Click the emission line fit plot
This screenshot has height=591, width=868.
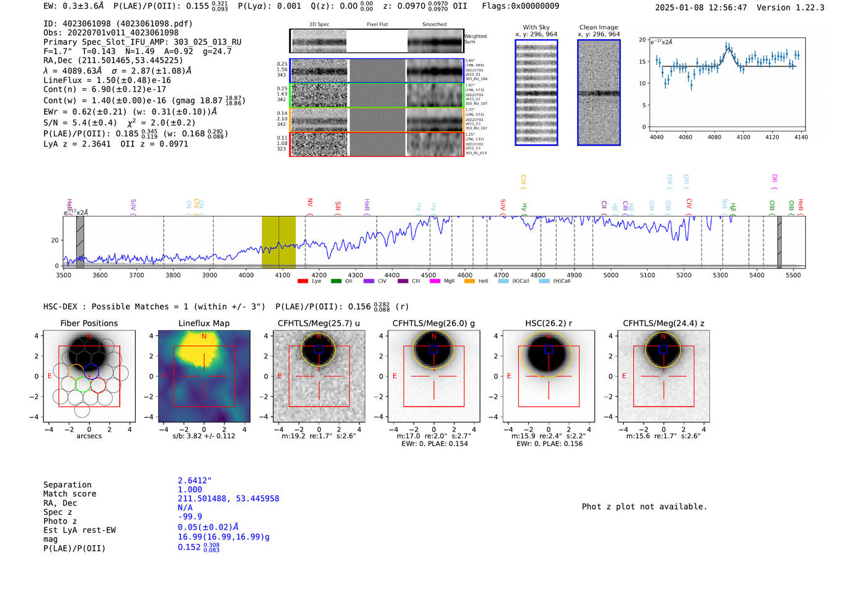728,84
